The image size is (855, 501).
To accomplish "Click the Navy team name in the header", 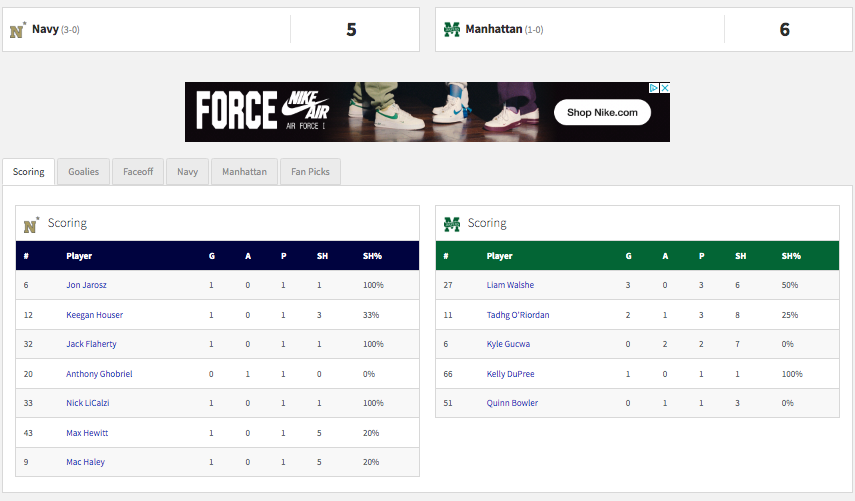I will 45,29.
